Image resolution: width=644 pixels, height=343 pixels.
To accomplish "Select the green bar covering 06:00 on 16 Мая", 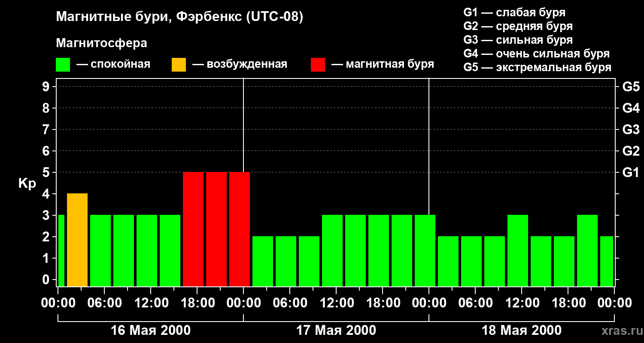I will pos(100,251).
